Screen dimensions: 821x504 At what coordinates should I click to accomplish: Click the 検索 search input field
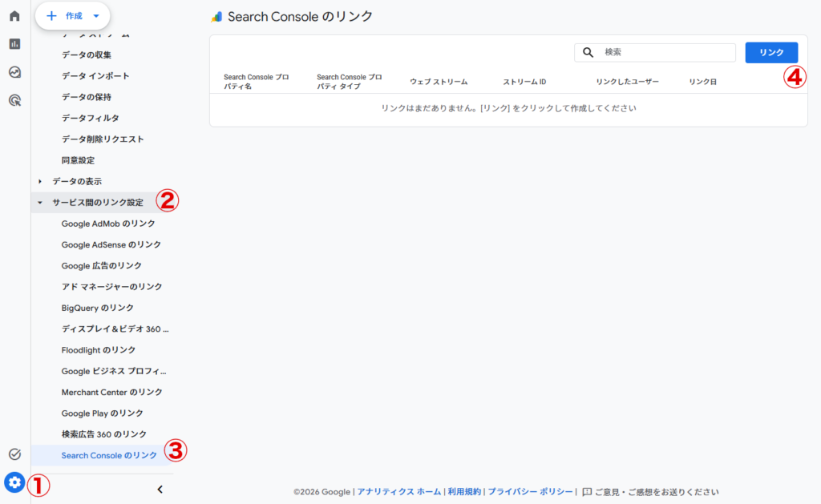pyautogui.click(x=654, y=52)
